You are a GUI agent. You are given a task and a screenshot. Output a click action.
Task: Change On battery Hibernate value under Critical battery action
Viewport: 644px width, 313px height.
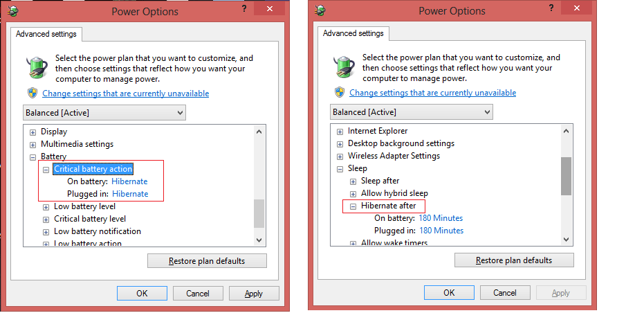point(129,181)
